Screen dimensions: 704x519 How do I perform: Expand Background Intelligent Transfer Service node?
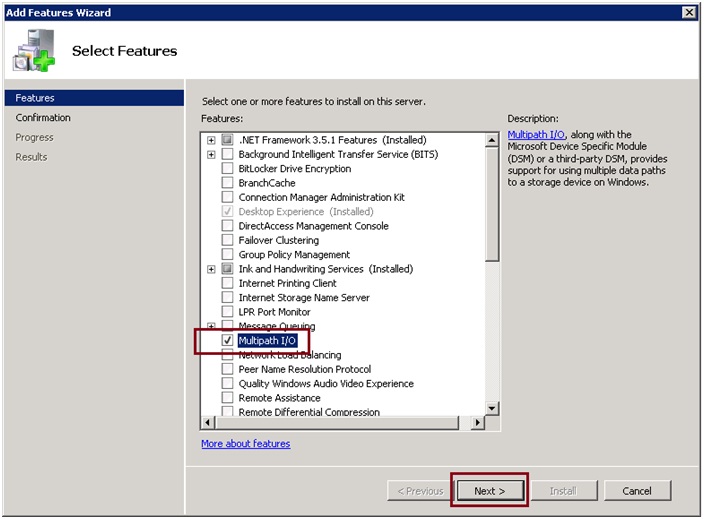click(211, 155)
